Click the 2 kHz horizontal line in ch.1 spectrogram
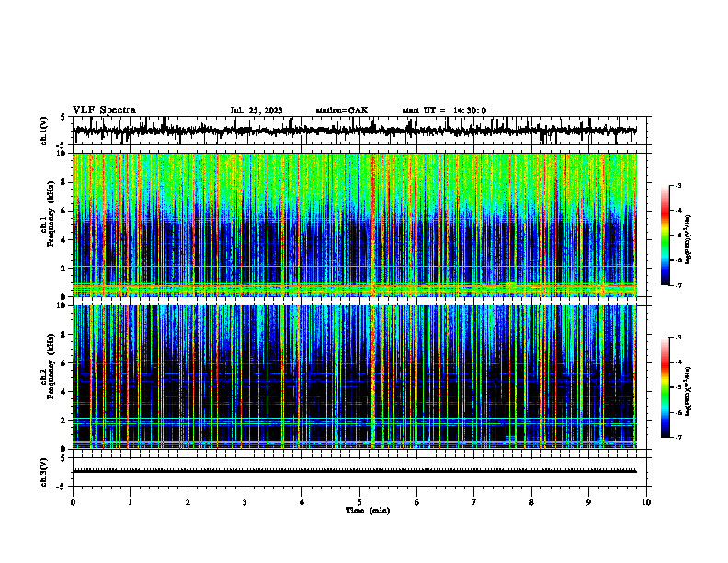This screenshot has width=728, height=563. [x=355, y=266]
